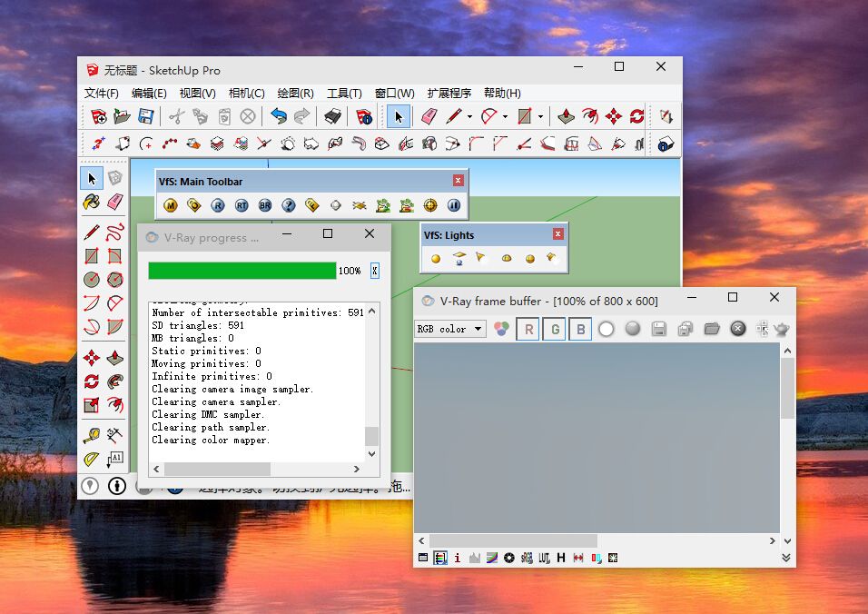Toggle green channel G button

pyautogui.click(x=555, y=330)
